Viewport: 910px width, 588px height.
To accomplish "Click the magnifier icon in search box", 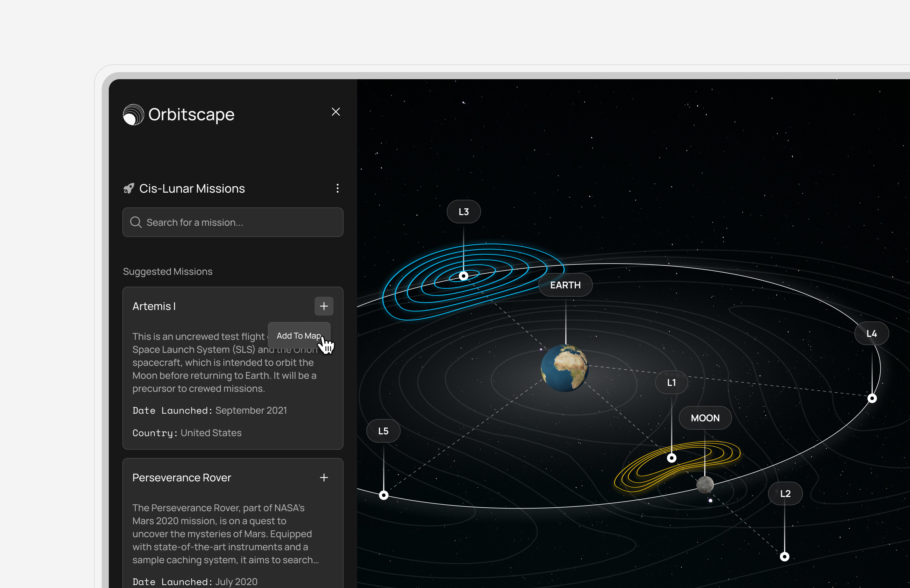I will click(x=136, y=222).
